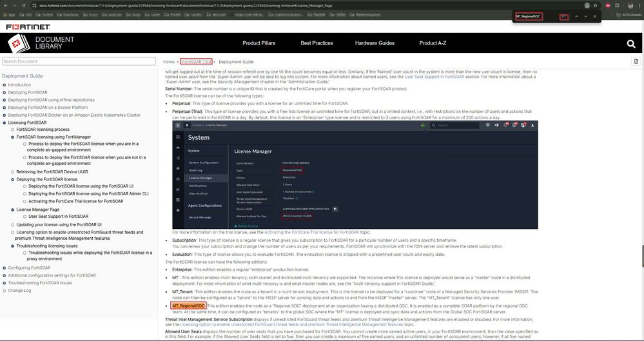Enlarge the License Manager screenshot image
Viewport: 644px width, 341px height.
point(355,175)
